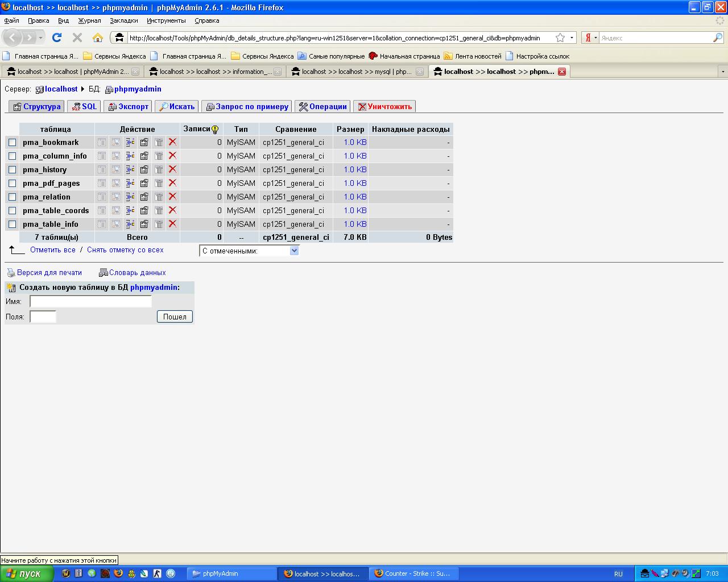Image resolution: width=728 pixels, height=582 pixels.
Task: Empty the pma_relation table via trash icon
Action: pyautogui.click(x=159, y=197)
